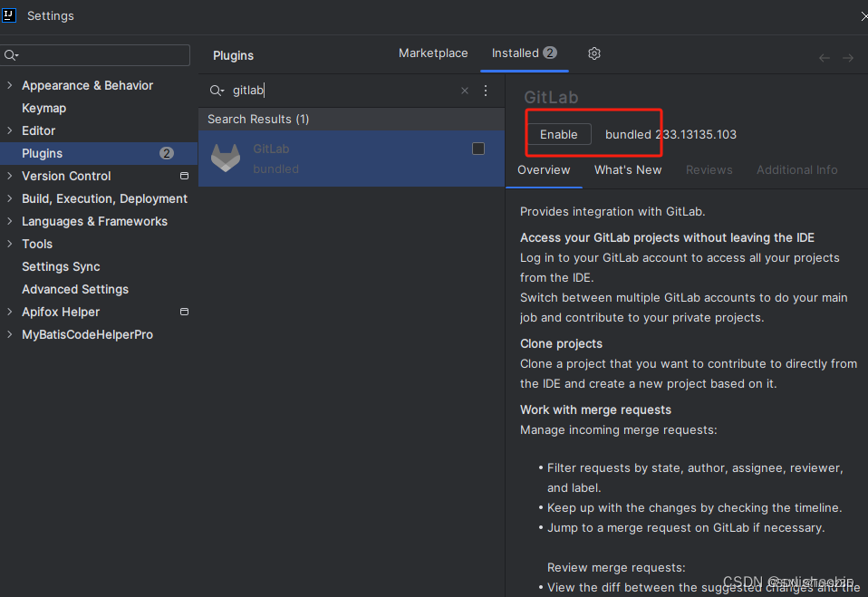This screenshot has height=597, width=868.
Task: Click the GitLab fox logo in search results
Action: coord(225,158)
